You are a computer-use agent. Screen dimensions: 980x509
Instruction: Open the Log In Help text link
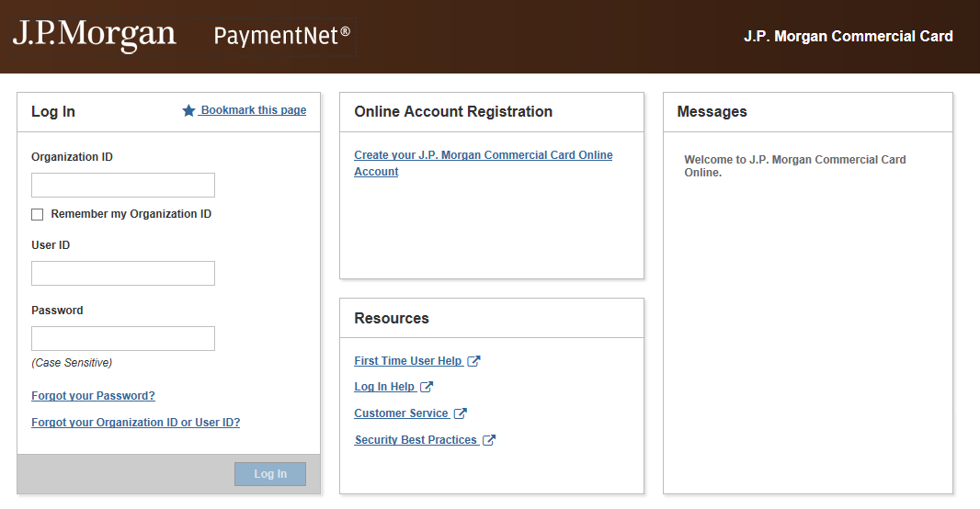(384, 387)
